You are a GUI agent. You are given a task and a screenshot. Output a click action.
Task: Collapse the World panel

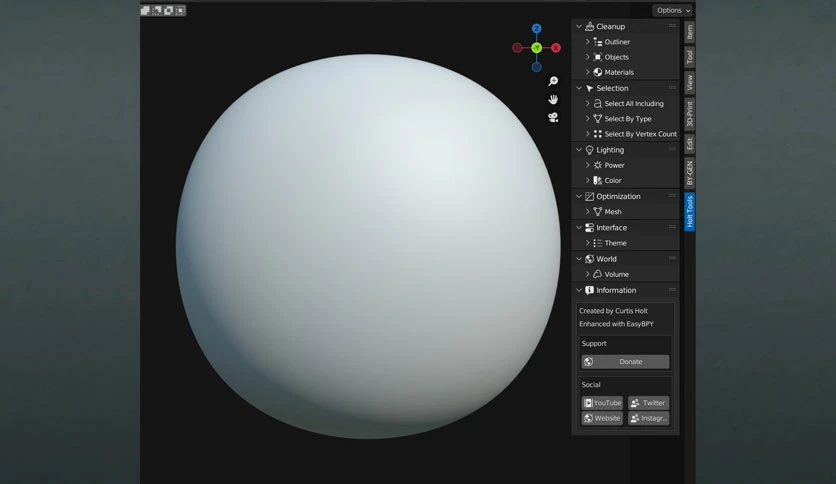[x=579, y=259]
